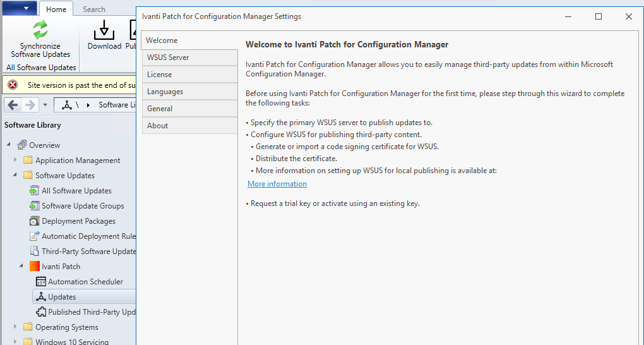
Task: Collapse the Ivanti Patch tree node
Action: click(21, 267)
